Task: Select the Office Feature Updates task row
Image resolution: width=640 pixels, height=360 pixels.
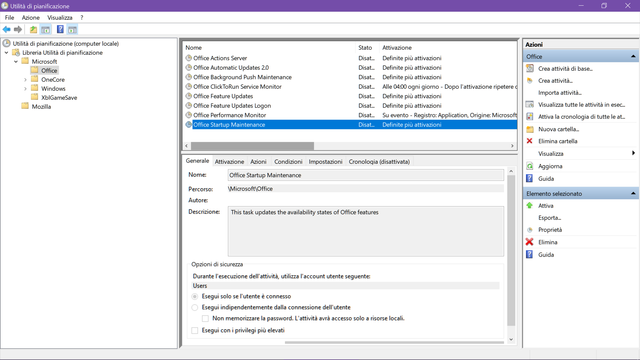Action: pos(350,96)
